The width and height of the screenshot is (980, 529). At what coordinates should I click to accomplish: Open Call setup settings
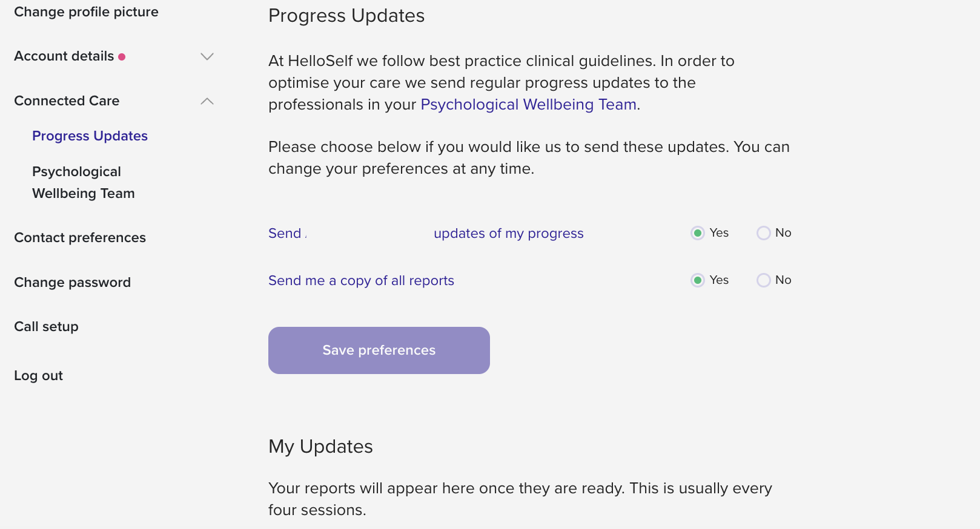click(x=46, y=326)
